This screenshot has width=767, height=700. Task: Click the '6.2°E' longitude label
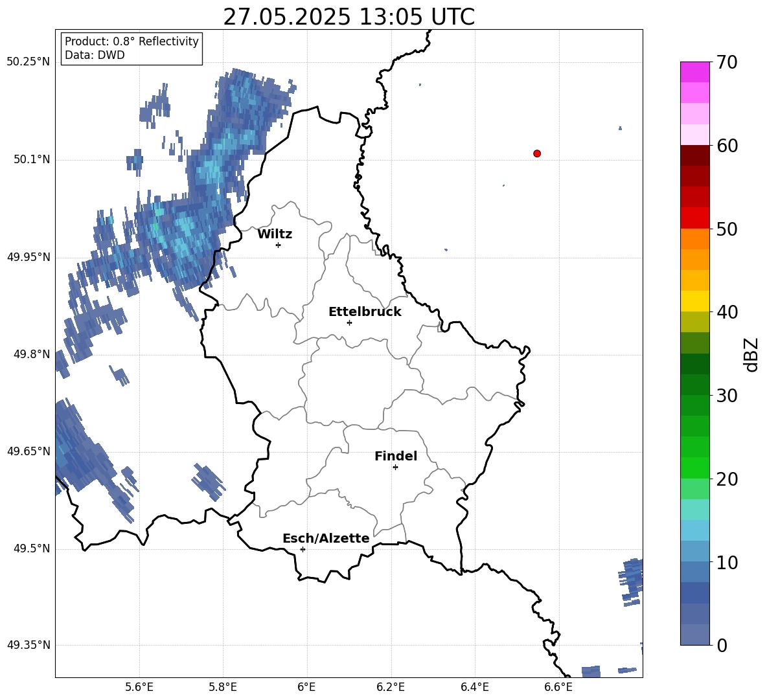(391, 687)
